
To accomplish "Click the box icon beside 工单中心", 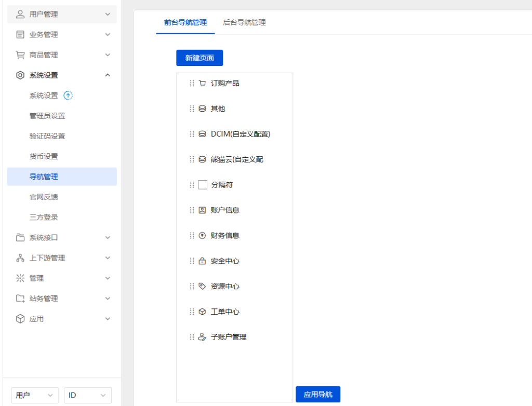I will [x=202, y=312].
